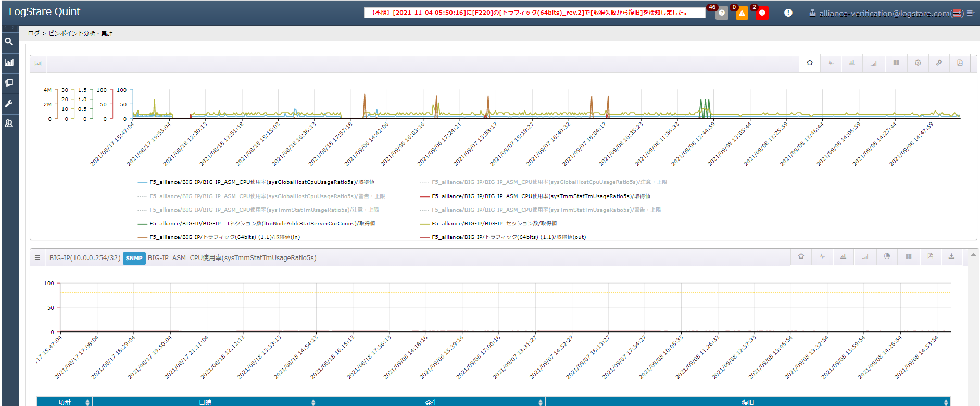The height and width of the screenshot is (406, 980).
Task: Open the wrench settings in the sidebar
Action: point(9,104)
